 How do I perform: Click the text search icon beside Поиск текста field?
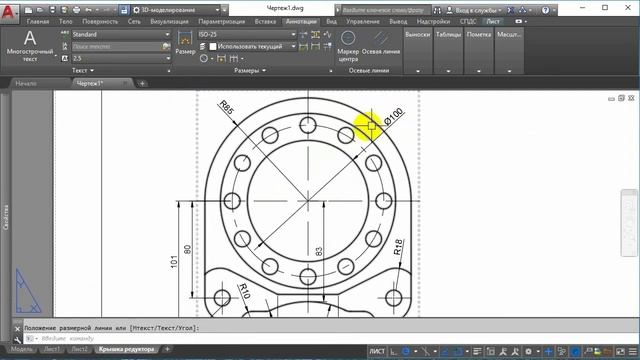point(166,47)
